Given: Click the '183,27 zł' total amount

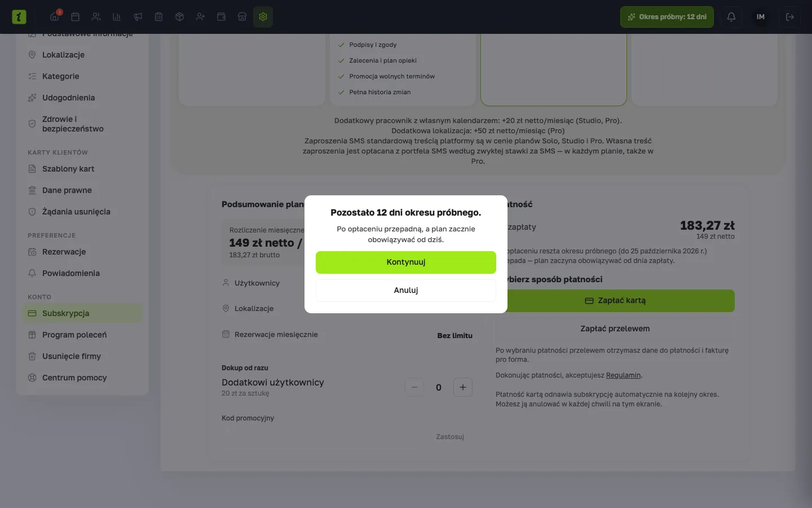Looking at the screenshot, I should (x=707, y=225).
